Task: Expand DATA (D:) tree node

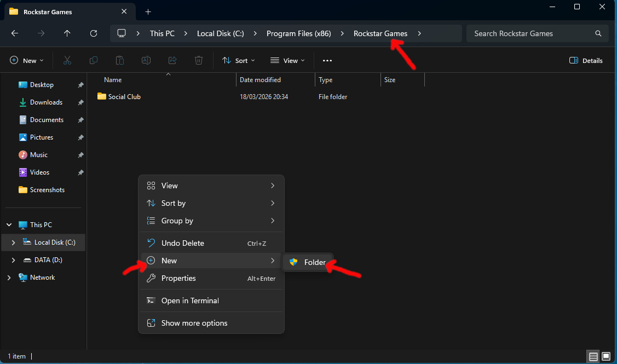Action: coord(13,260)
